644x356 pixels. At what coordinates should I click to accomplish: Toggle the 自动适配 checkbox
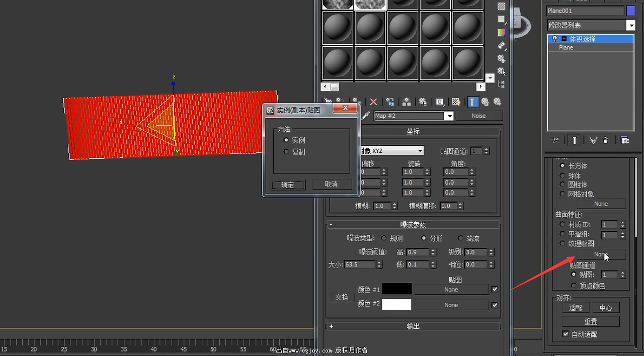click(x=566, y=334)
